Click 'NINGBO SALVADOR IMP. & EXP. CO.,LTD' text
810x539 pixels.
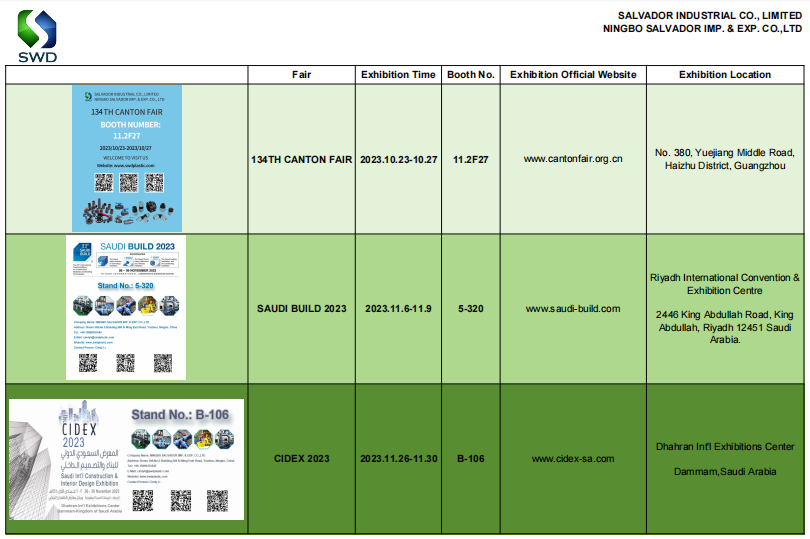tap(703, 28)
